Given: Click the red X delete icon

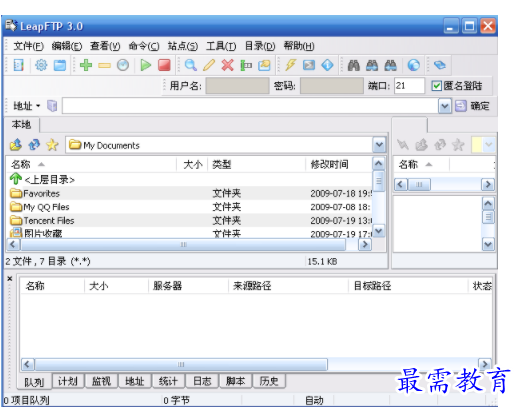Looking at the screenshot, I should 227,65.
